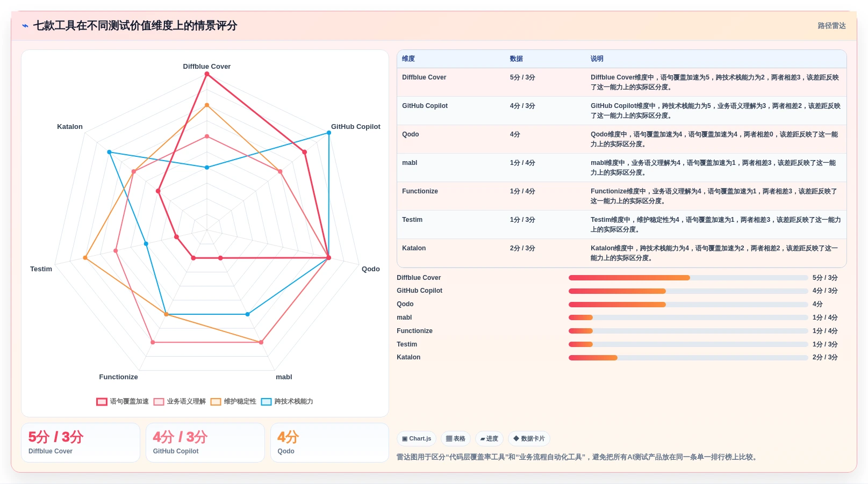Click the mabl radar axis label
Viewport: 868px width, 484px height.
click(x=284, y=377)
